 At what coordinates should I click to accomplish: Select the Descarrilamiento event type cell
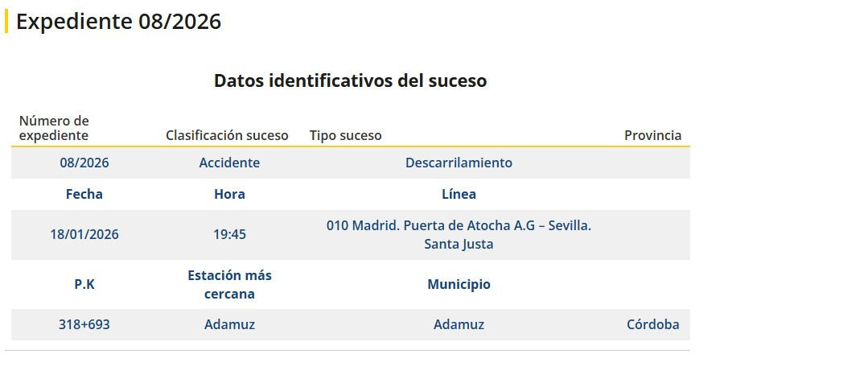(x=459, y=163)
